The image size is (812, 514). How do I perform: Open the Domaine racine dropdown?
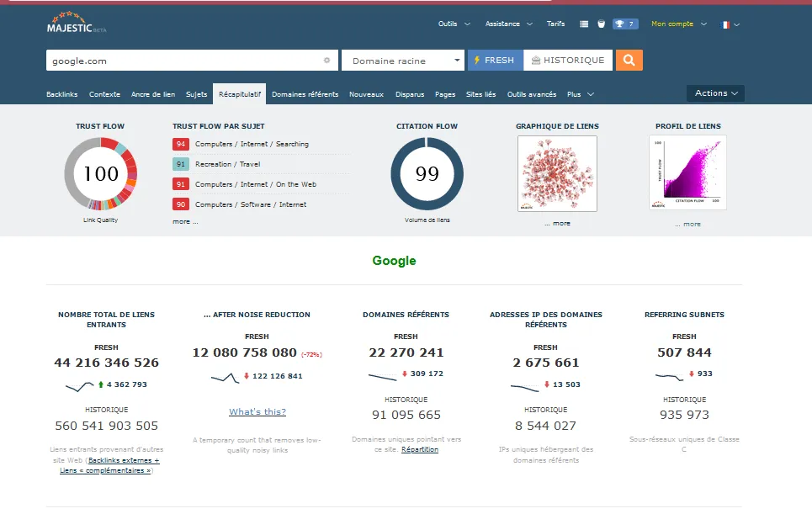coord(403,60)
